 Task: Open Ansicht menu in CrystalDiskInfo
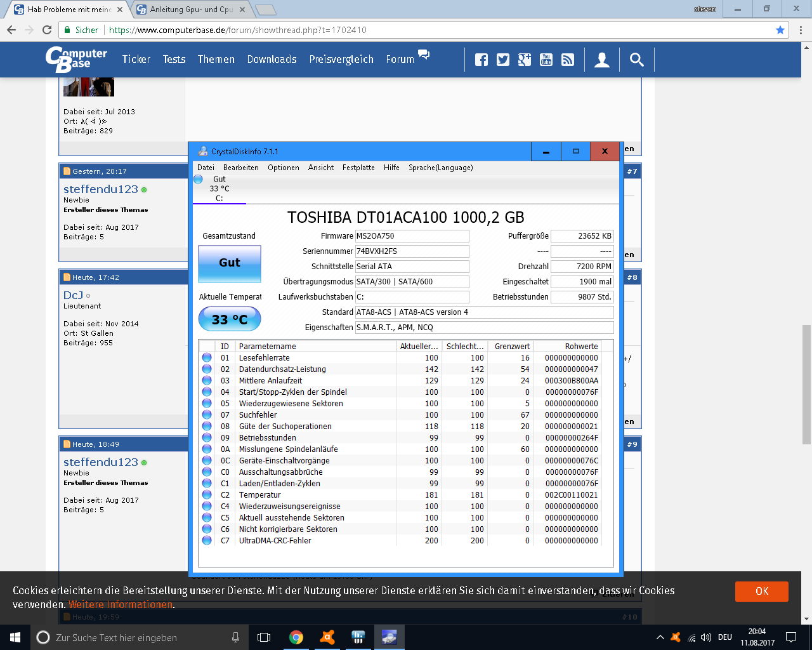click(x=321, y=168)
